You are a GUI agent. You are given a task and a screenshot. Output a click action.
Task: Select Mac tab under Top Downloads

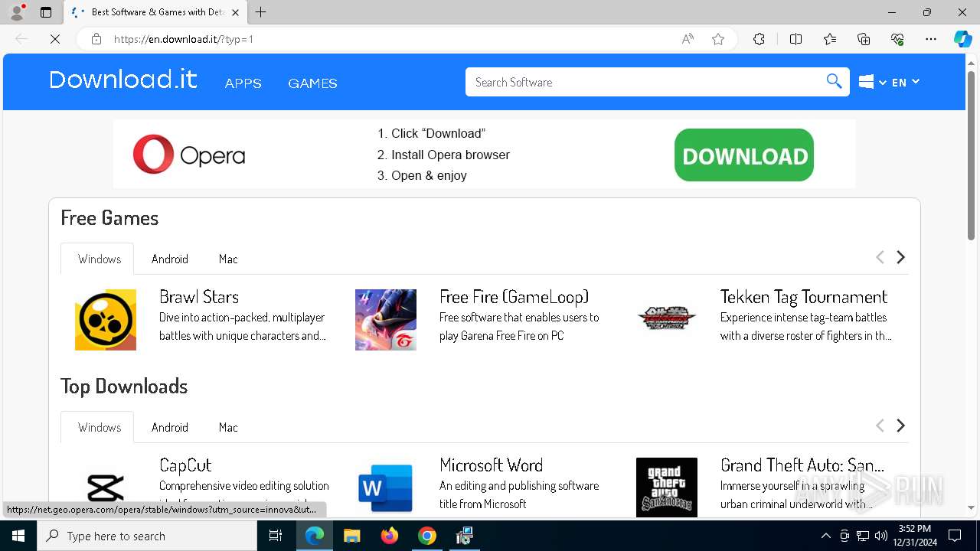point(228,427)
